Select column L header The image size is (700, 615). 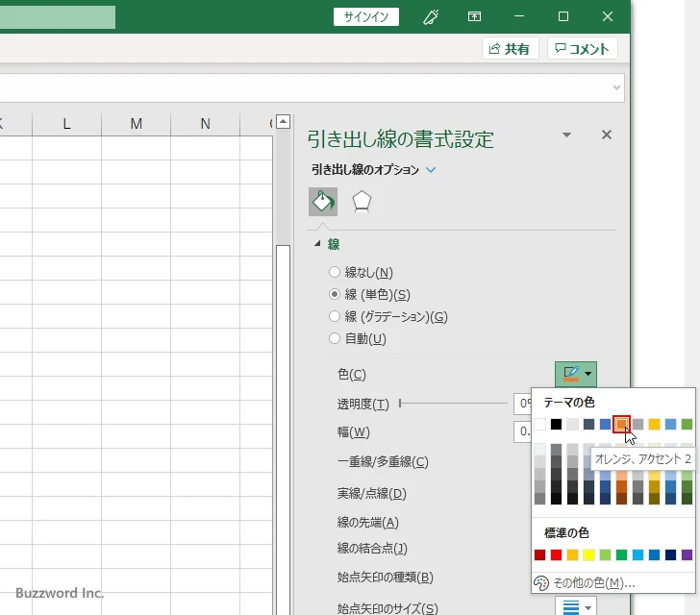66,124
